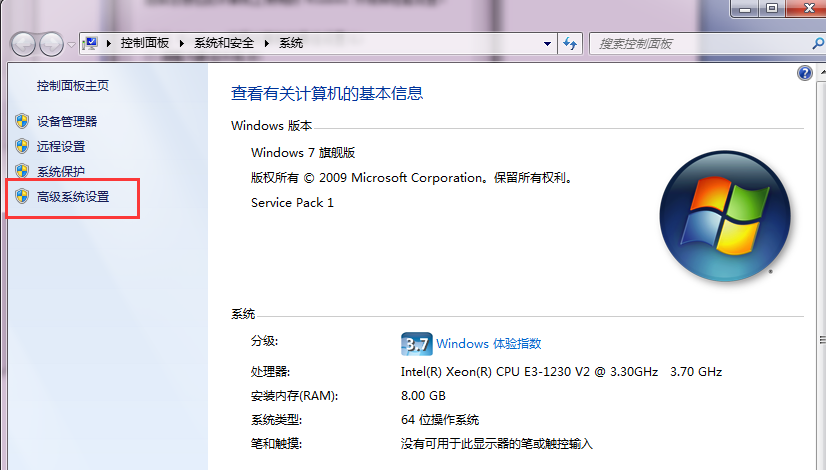Open 系统保护 link
Viewport: 826px width, 470px height.
pos(61,171)
